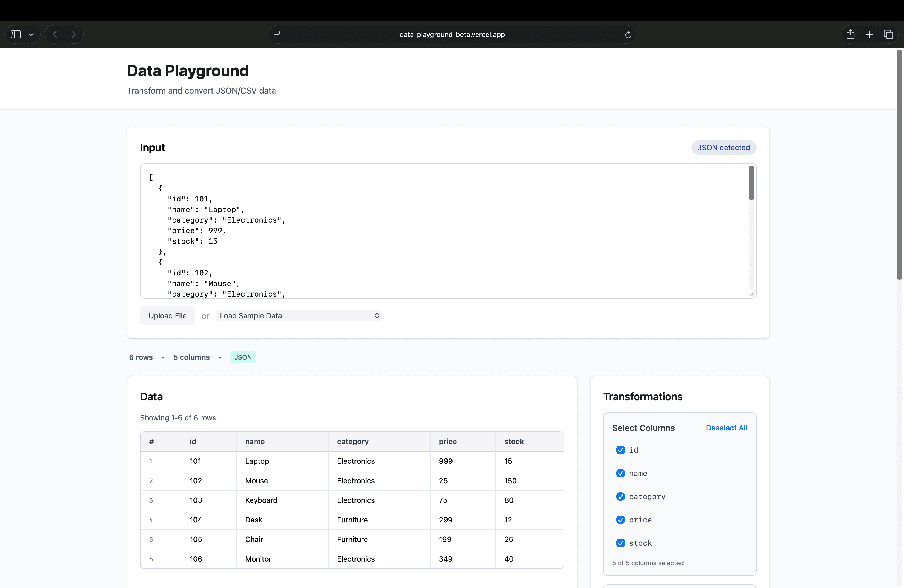
Task: Open a new browser tab
Action: pos(869,34)
